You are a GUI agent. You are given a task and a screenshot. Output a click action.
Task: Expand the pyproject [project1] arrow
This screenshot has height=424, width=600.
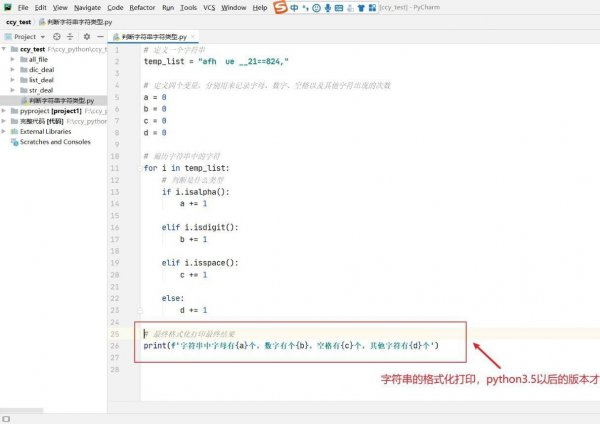click(x=4, y=111)
